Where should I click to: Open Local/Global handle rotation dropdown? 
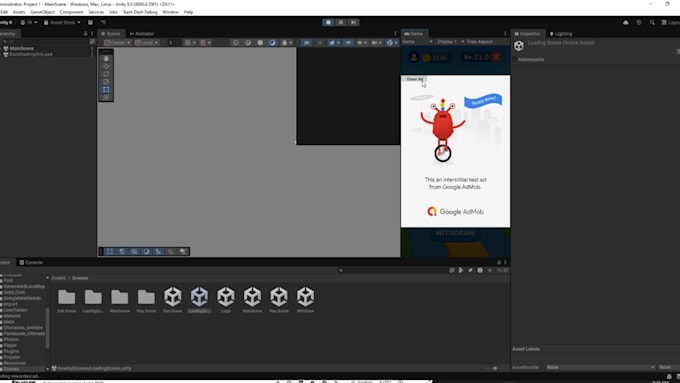tap(147, 43)
